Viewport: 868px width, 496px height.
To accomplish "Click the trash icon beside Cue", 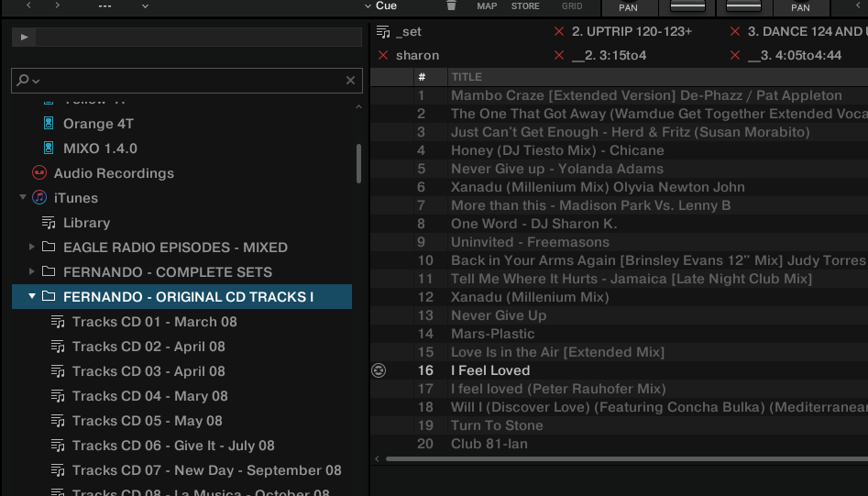I will coord(451,6).
